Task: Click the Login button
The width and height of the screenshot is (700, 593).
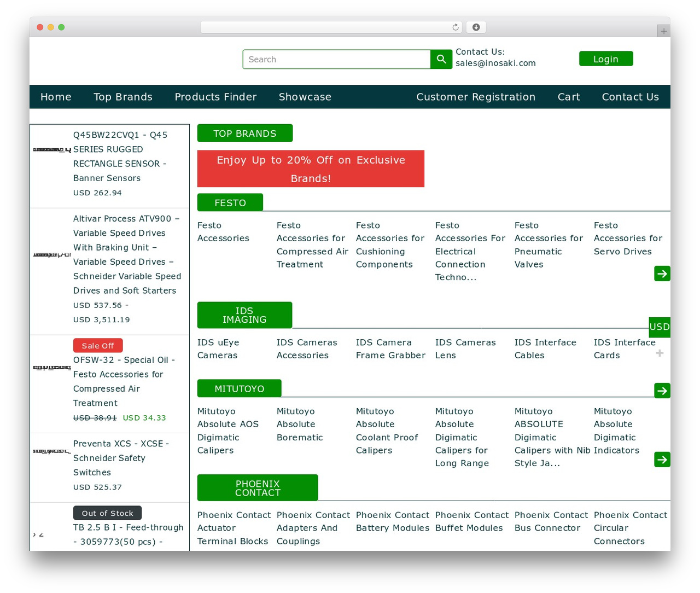Action: tap(606, 59)
